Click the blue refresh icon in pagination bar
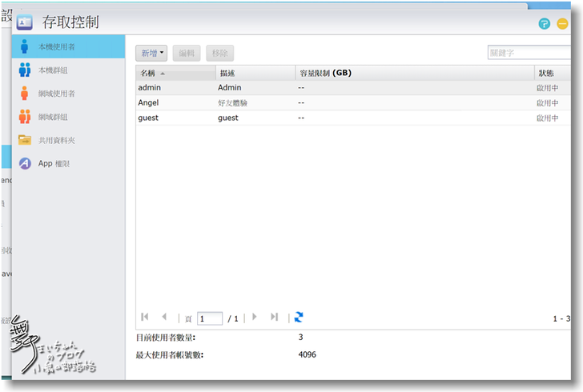The width and height of the screenshot is (583, 392). (299, 318)
